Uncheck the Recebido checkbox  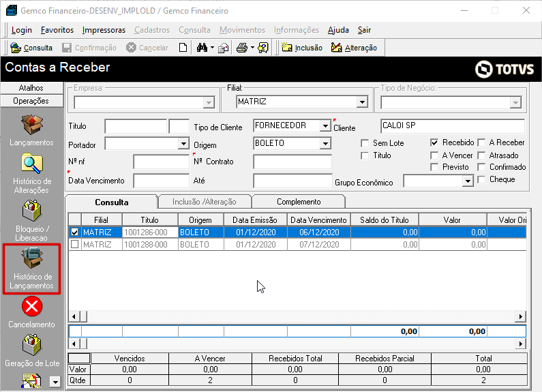[434, 142]
